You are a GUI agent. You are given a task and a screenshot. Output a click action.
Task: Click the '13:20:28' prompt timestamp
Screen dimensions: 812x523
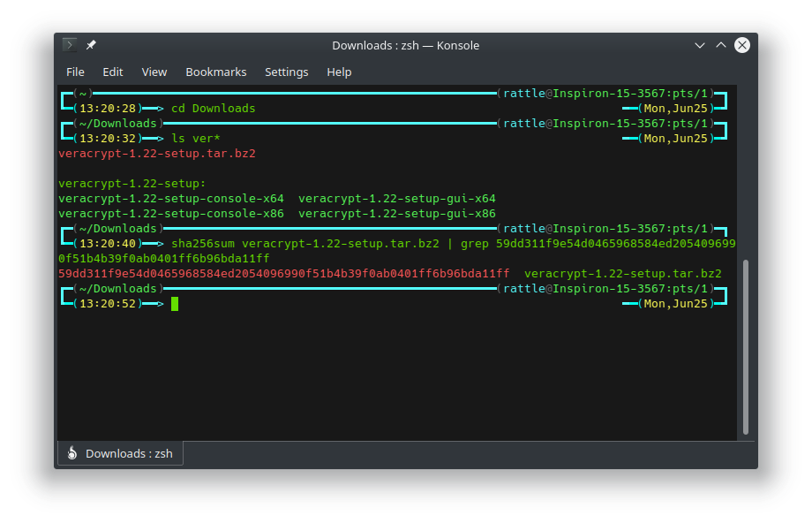click(x=108, y=109)
